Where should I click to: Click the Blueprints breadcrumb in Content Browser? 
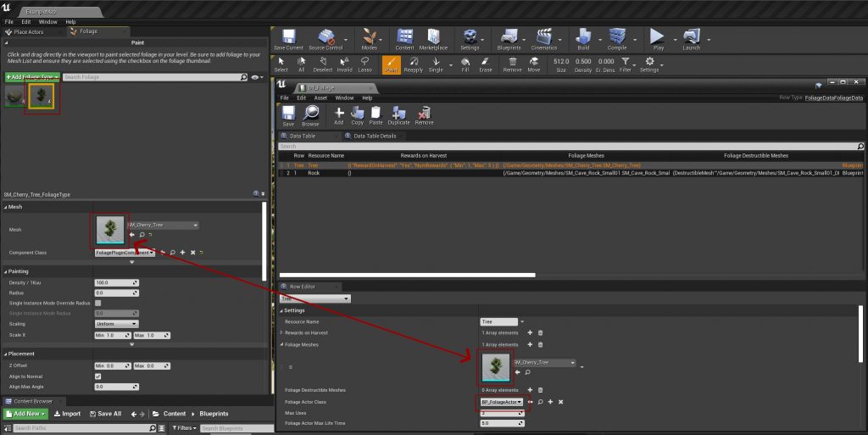[x=214, y=414]
